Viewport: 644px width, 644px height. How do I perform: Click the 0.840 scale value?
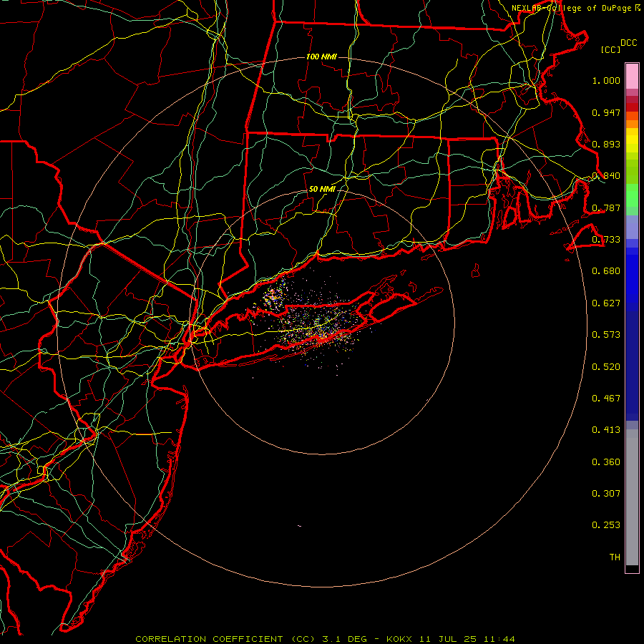(x=606, y=176)
